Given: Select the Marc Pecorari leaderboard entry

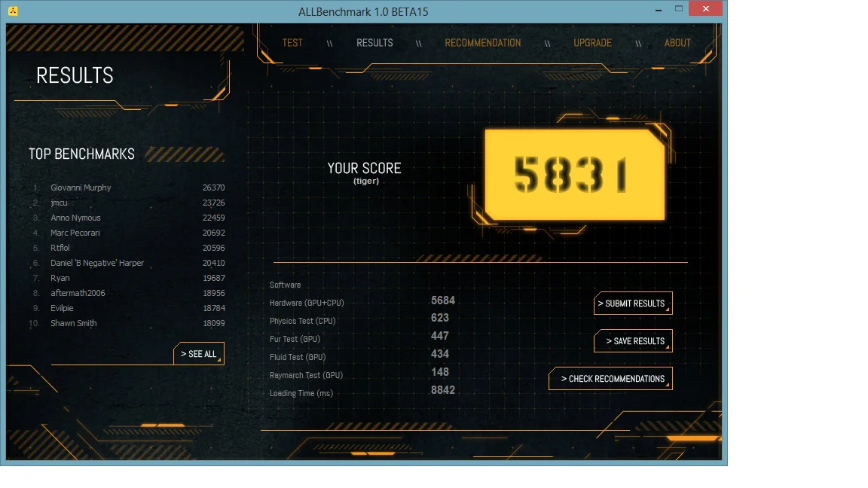Looking at the screenshot, I should (x=128, y=233).
